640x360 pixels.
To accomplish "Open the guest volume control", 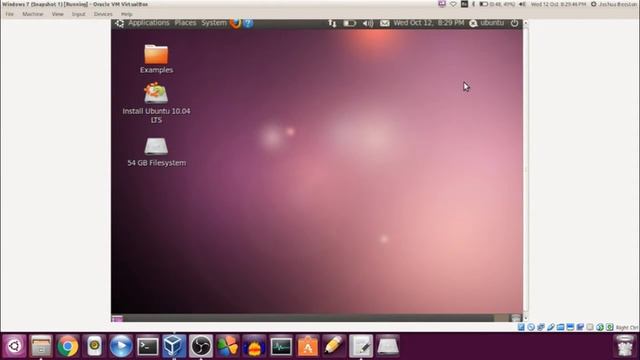I will point(368,23).
